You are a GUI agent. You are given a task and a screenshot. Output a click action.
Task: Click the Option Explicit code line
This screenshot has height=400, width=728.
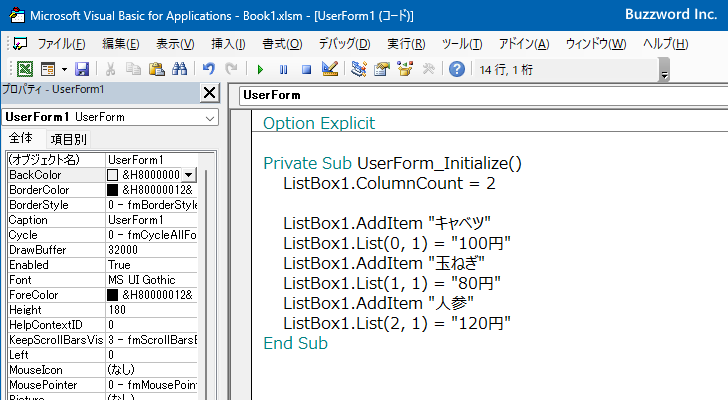319,123
